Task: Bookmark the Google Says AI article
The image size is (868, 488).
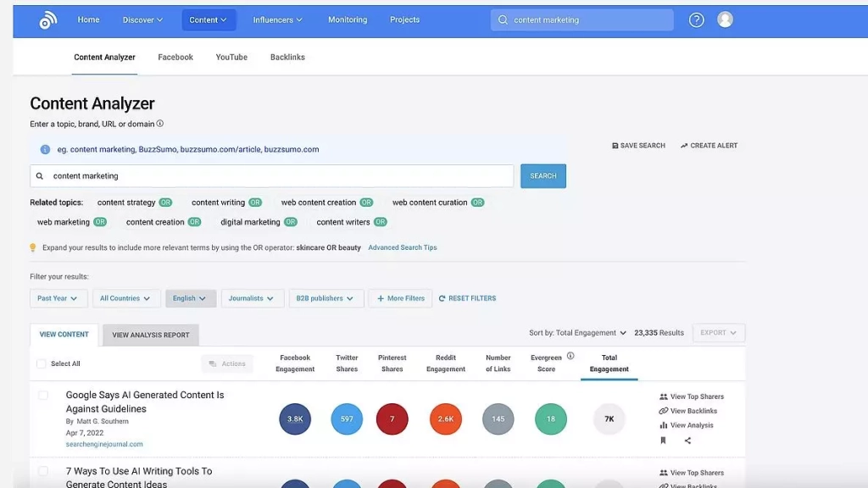Action: click(663, 441)
